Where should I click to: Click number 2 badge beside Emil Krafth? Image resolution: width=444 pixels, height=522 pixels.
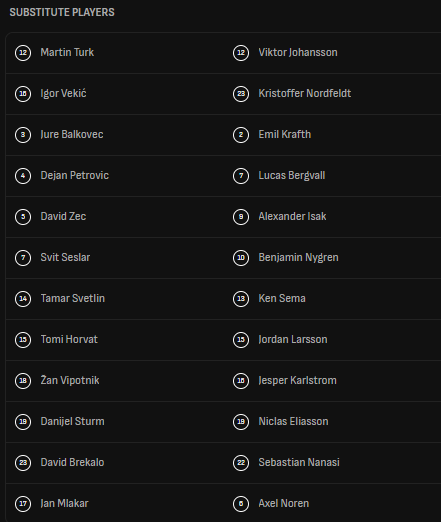pyautogui.click(x=241, y=135)
